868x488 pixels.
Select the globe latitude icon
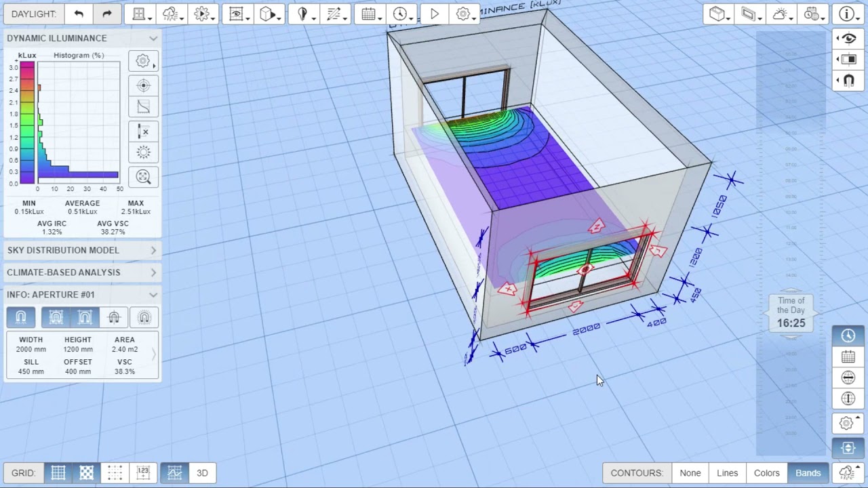[x=848, y=378]
